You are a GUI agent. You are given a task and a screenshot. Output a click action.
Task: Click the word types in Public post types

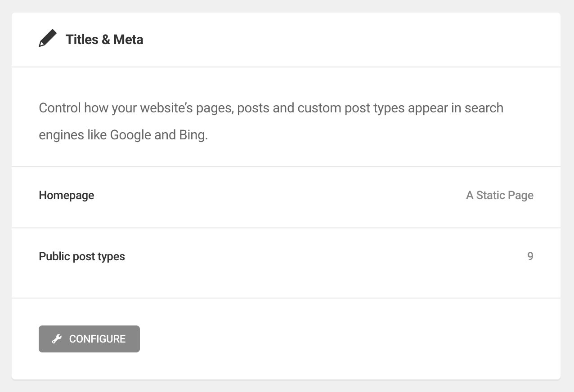[111, 256]
